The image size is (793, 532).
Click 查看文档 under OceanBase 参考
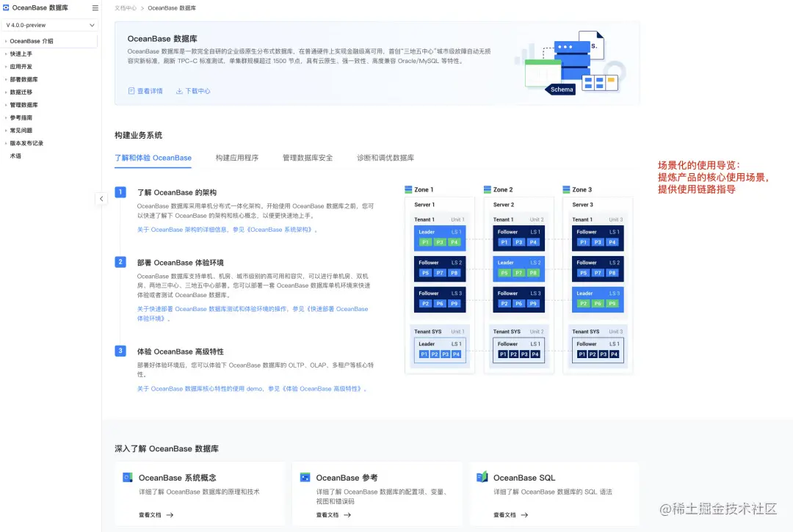pos(327,515)
